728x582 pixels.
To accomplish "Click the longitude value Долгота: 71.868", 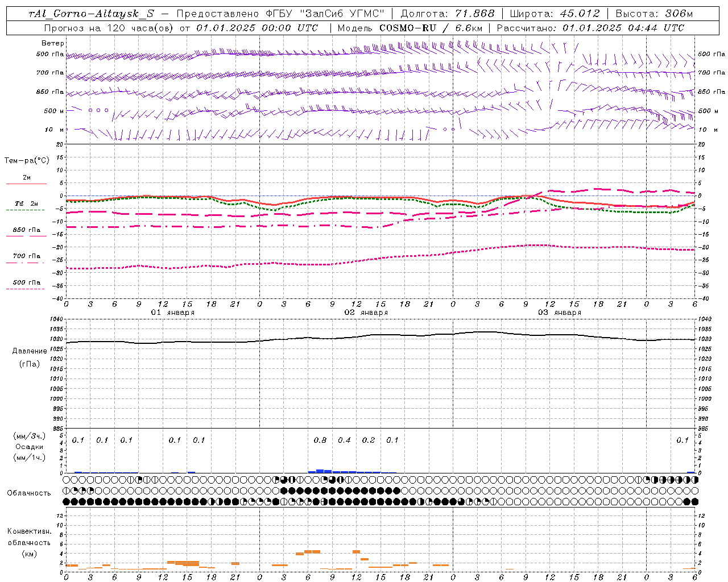I will click(x=448, y=14).
